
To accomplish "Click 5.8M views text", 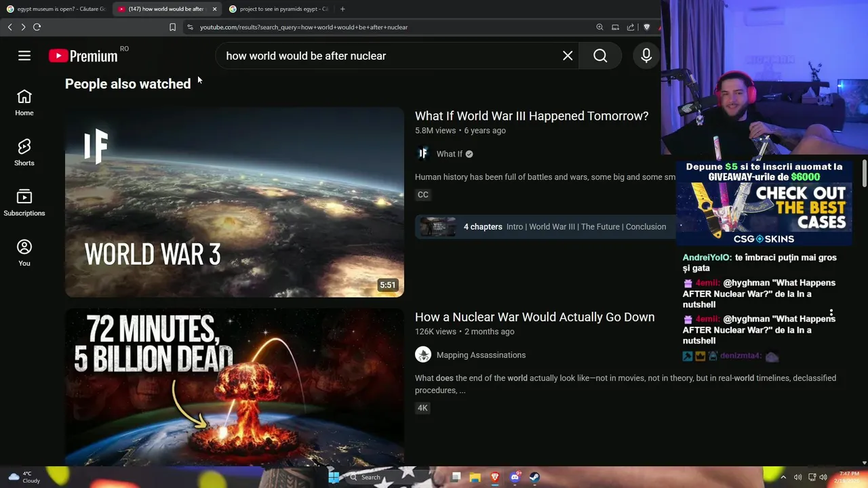I will pyautogui.click(x=435, y=130).
